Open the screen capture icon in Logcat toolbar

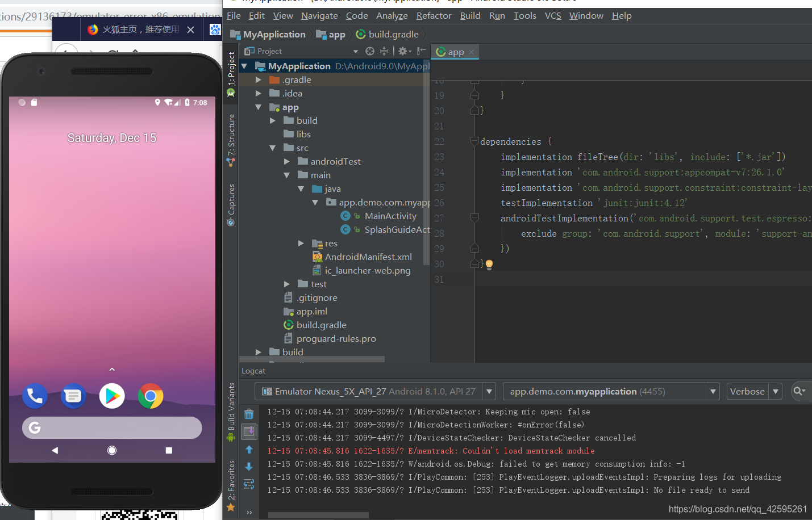pyautogui.click(x=249, y=431)
